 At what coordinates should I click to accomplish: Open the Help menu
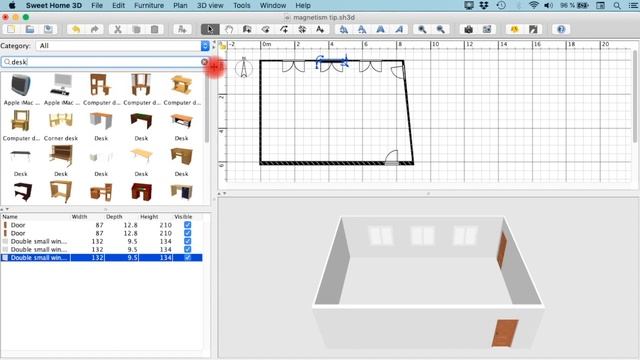point(303,5)
